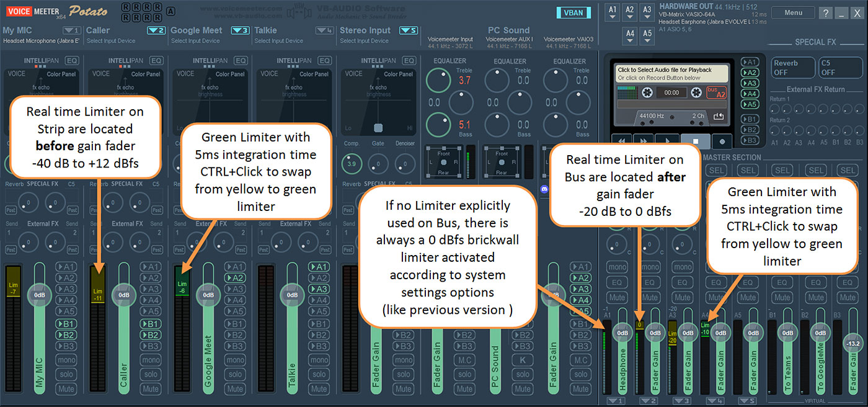Toggle B2 routing on Caller strip
This screenshot has width=868, height=407.
point(151,335)
